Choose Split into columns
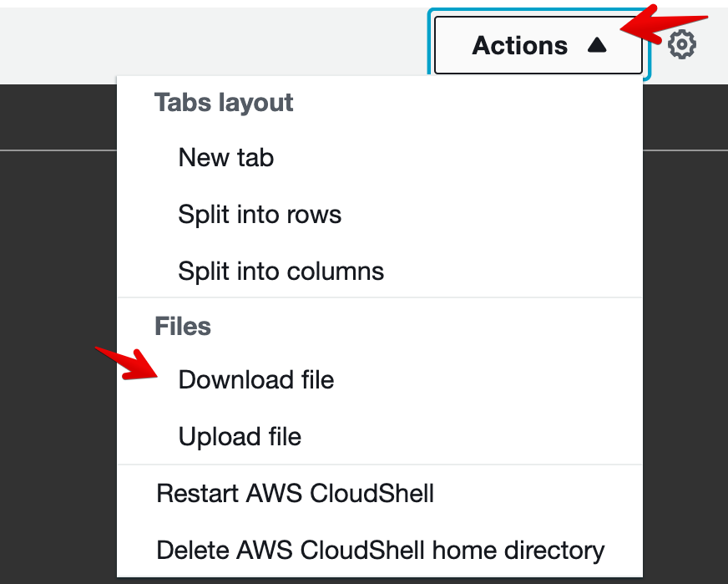 point(281,272)
